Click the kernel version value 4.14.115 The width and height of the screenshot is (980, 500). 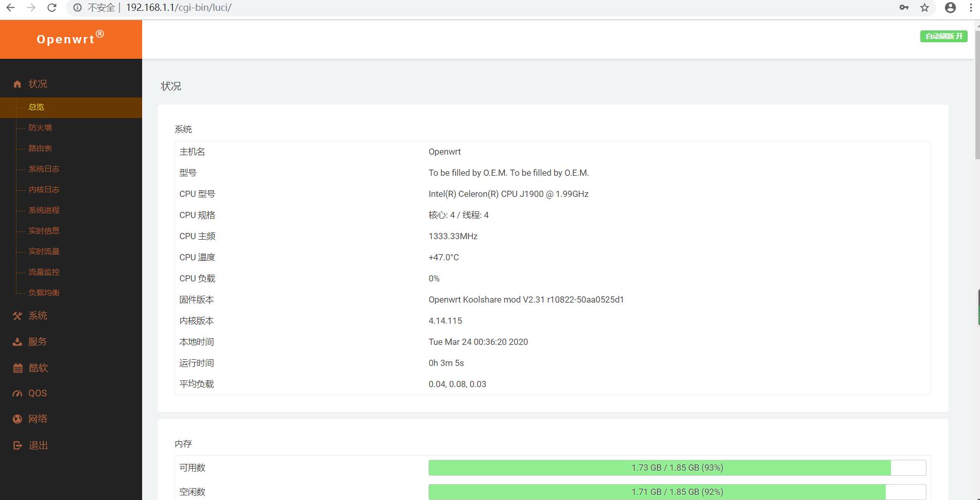tap(445, 321)
